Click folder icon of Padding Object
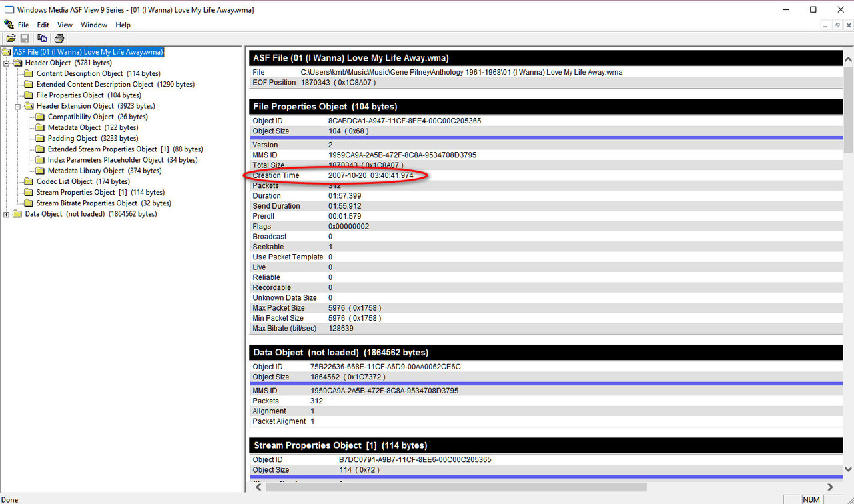854x504 pixels. tap(40, 139)
